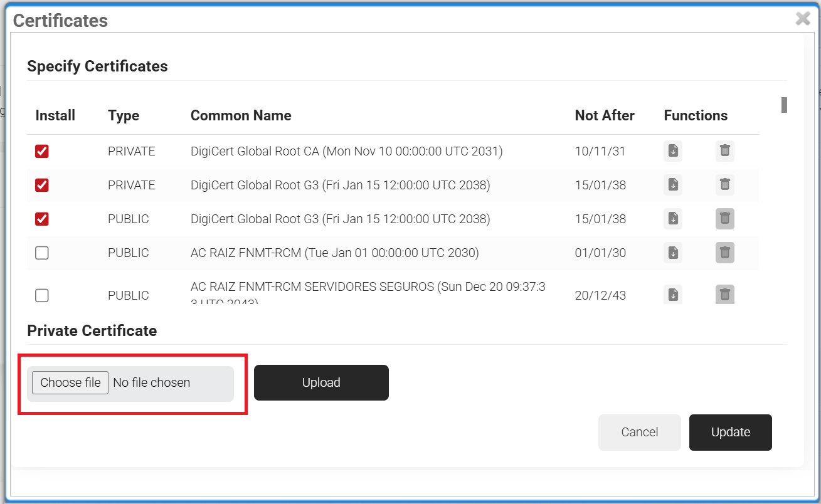The height and width of the screenshot is (504, 821).
Task: Download the public DigiCert Global Root G3 certificate
Action: click(673, 219)
